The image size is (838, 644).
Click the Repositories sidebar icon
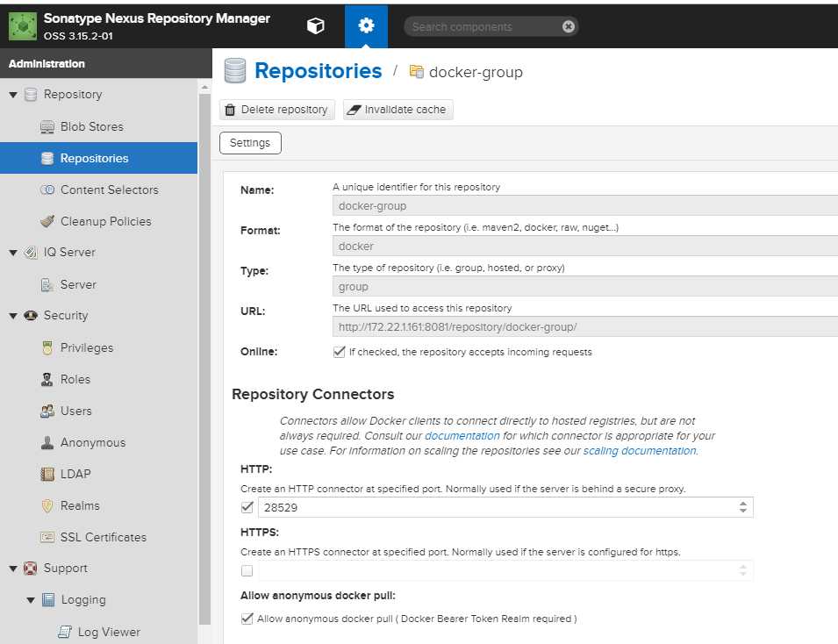click(47, 158)
